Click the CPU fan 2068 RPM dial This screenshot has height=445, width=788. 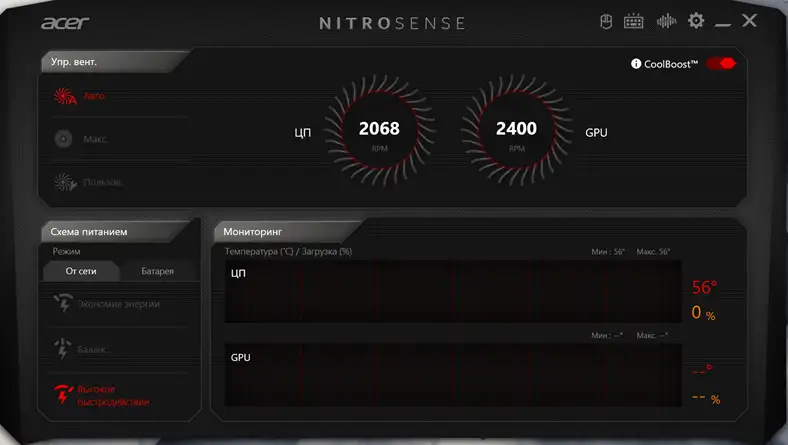click(x=379, y=130)
